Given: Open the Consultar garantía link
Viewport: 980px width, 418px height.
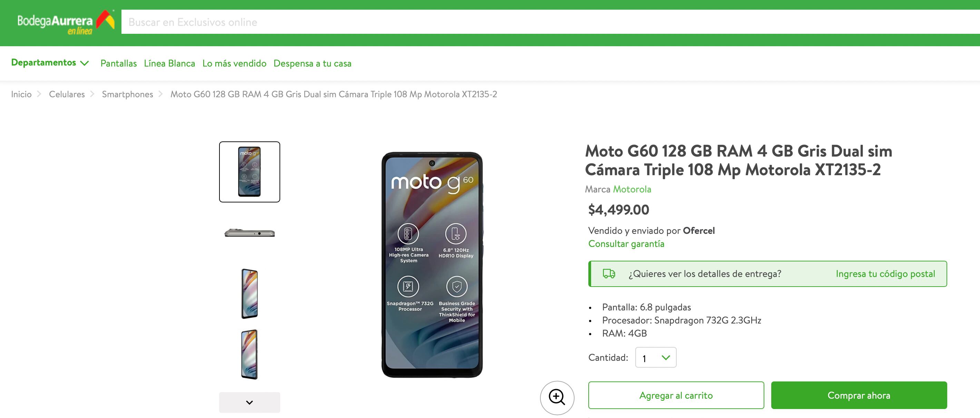Looking at the screenshot, I should [626, 244].
